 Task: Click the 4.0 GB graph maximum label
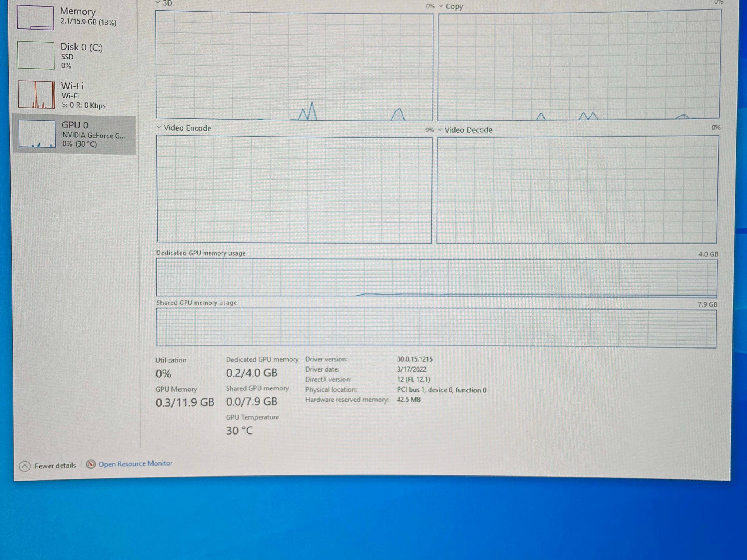coord(708,254)
